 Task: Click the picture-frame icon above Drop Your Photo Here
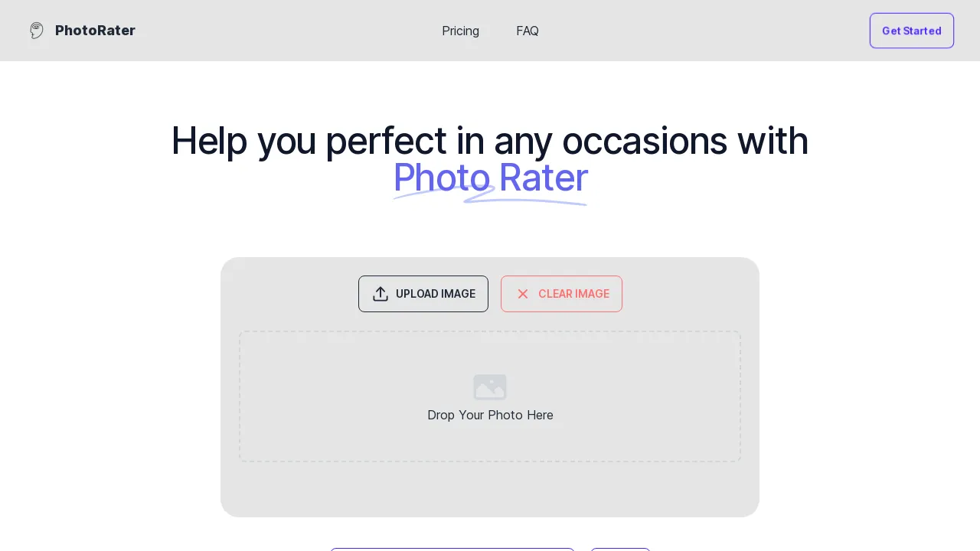click(x=490, y=387)
